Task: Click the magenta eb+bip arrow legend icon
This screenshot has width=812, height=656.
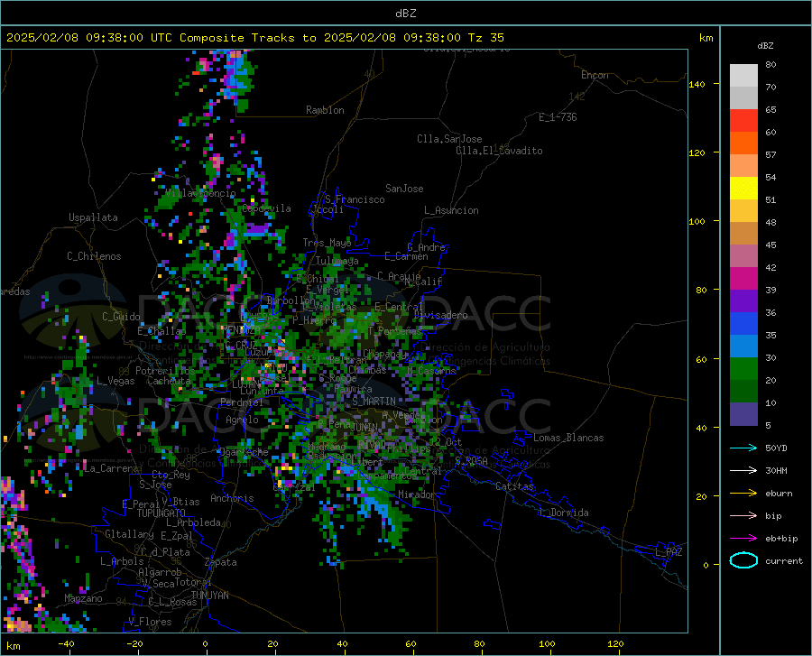Action: pos(743,539)
